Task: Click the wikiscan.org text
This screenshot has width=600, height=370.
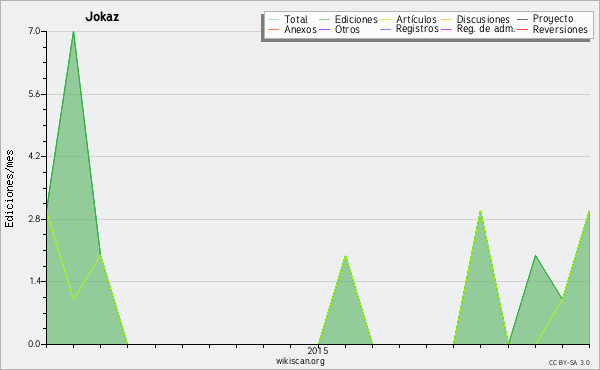Action: 300,361
